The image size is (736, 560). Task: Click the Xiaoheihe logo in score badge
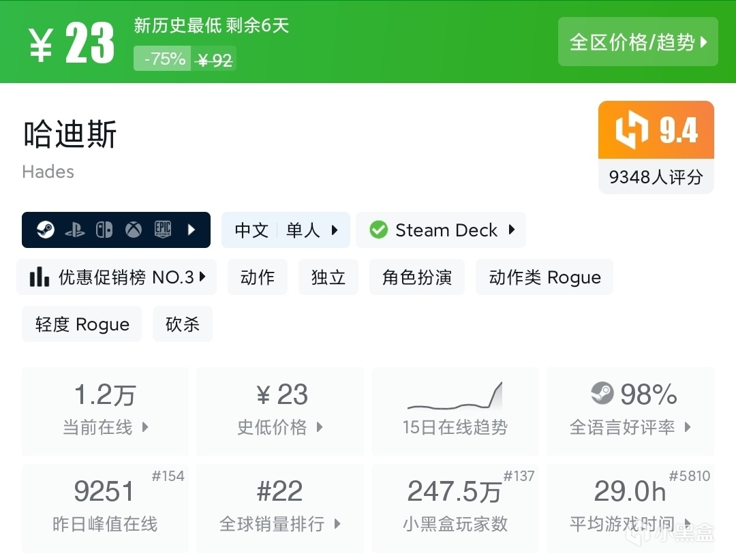click(632, 130)
